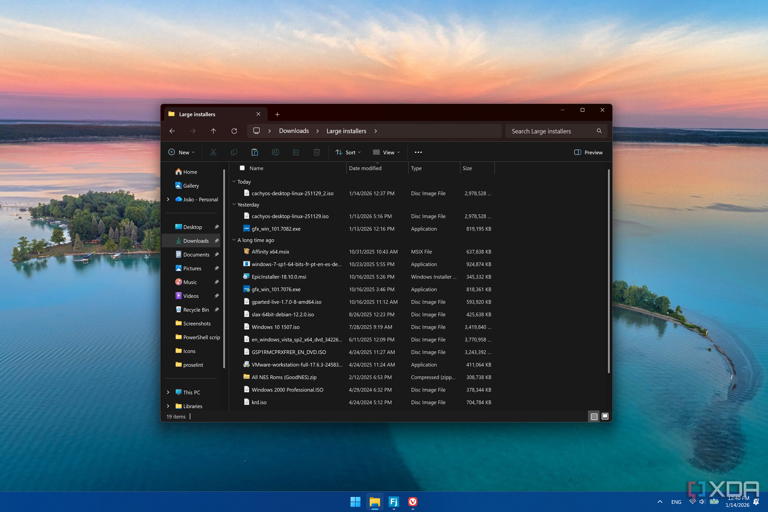Collapse the Today file group
This screenshot has height=512, width=768.
[235, 182]
